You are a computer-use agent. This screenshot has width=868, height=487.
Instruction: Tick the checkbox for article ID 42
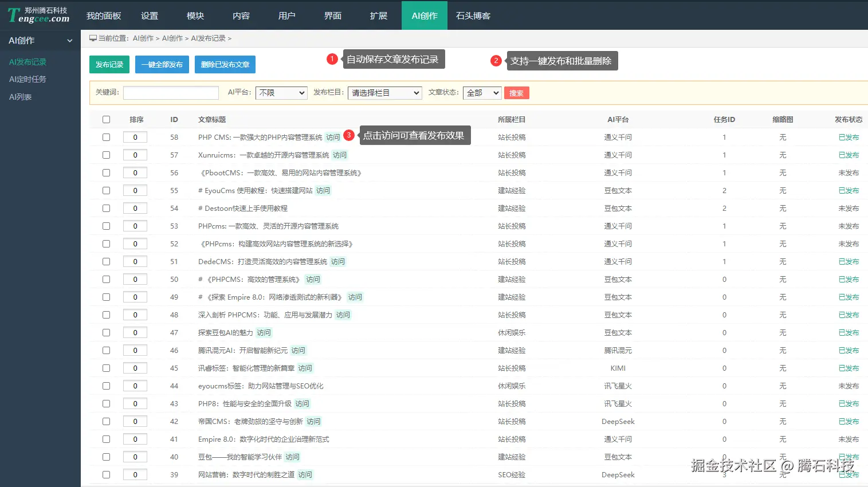[x=106, y=422]
